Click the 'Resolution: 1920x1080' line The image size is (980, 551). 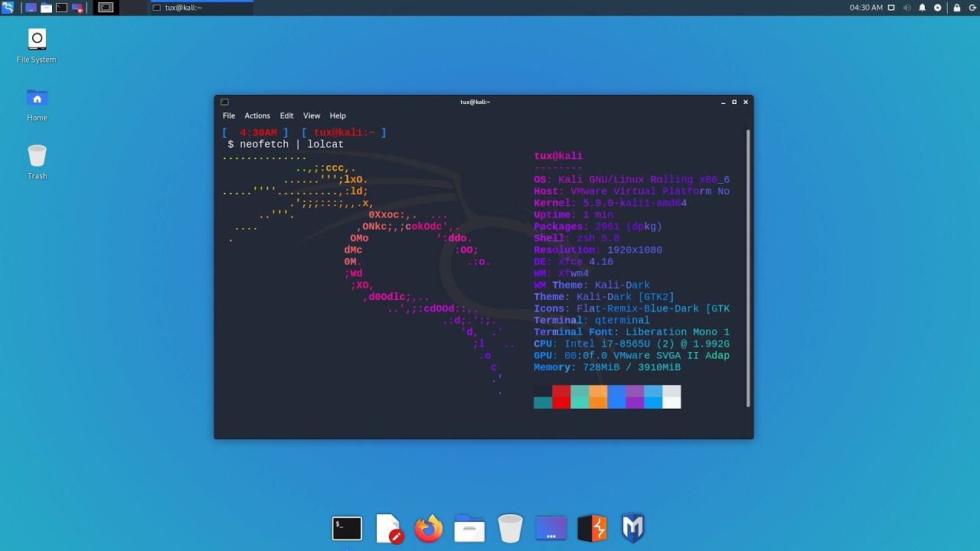pyautogui.click(x=598, y=250)
